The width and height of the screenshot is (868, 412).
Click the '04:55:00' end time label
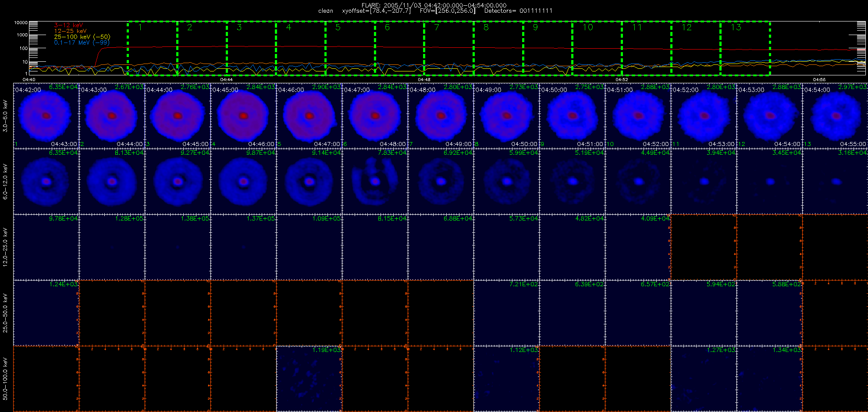tap(853, 144)
